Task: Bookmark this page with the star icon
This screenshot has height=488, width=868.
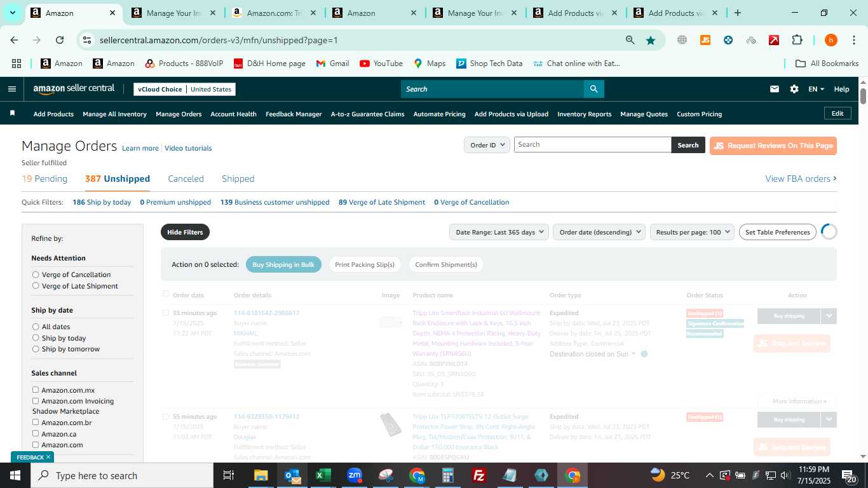Action: pyautogui.click(x=651, y=40)
